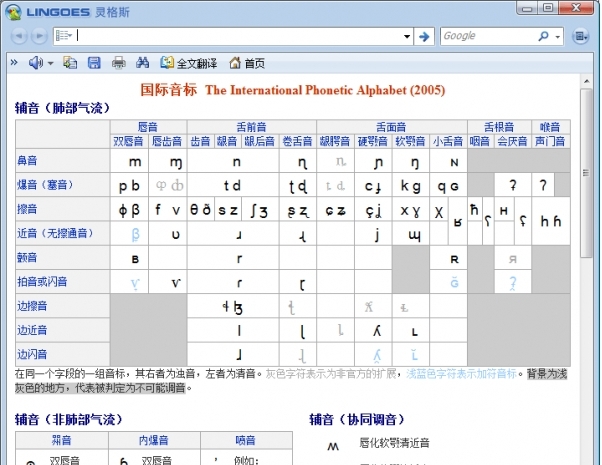This screenshot has height=465, width=602.
Task: Click the speaker pronunciation icon
Action: coord(36,63)
